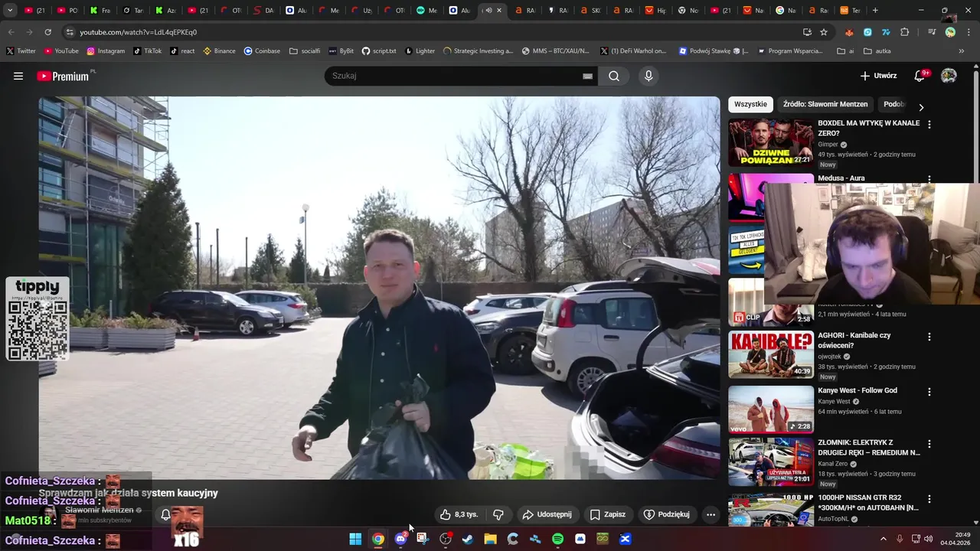Screen dimensions: 980x551
Task: Open the Chrome tab search dropdown
Action: tap(10, 11)
